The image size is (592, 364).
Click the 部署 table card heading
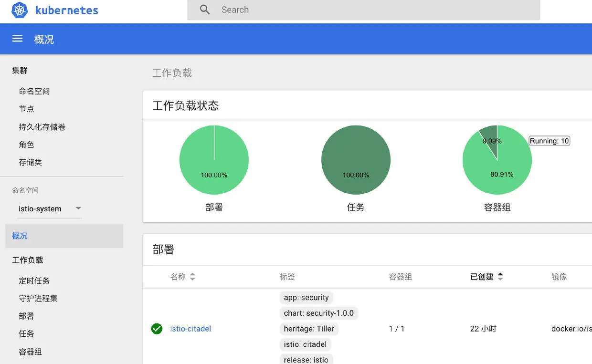tap(163, 250)
